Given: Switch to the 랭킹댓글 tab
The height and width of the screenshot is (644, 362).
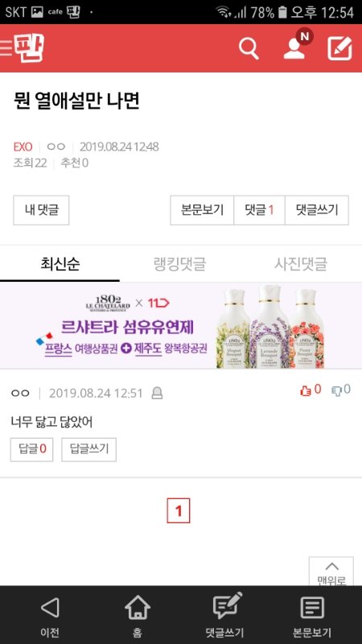Looking at the screenshot, I should click(179, 264).
